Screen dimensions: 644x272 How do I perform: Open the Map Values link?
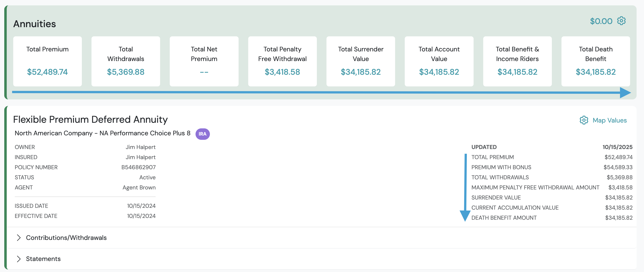tap(609, 120)
